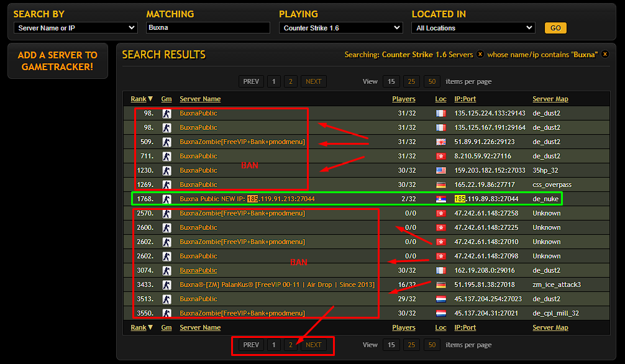This screenshot has width=625, height=364.
Task: Open BuxnaPublic link at rank 1269
Action: pyautogui.click(x=199, y=184)
